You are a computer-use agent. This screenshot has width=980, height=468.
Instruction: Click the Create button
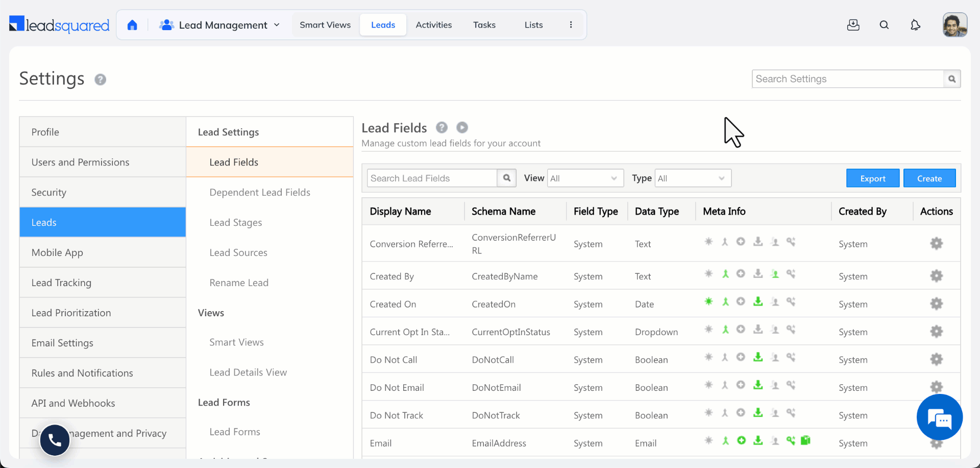coord(929,178)
